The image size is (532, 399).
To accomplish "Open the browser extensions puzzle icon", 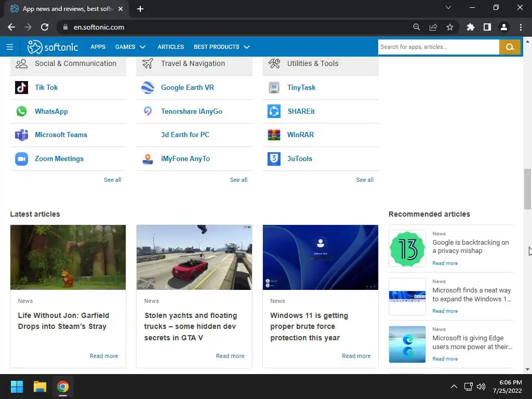I will [x=471, y=27].
